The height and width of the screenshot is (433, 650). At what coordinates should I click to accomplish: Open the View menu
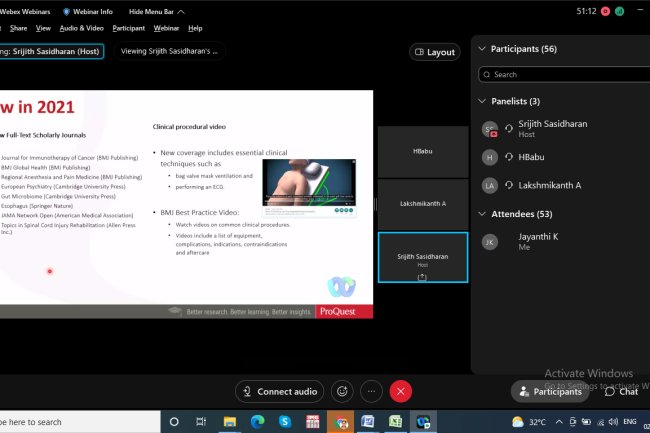click(x=43, y=28)
